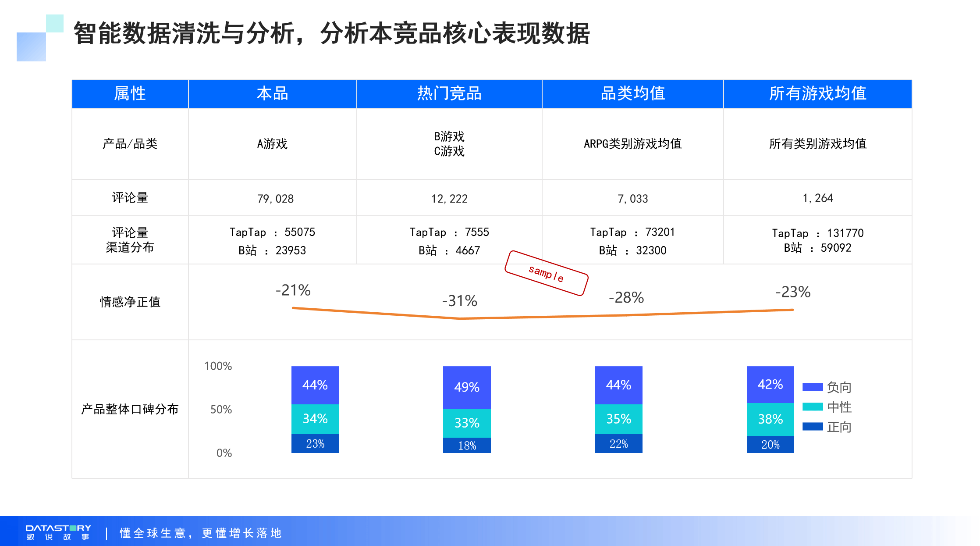Click the 38% neutral bar segment
980x546 pixels.
pyautogui.click(x=770, y=419)
